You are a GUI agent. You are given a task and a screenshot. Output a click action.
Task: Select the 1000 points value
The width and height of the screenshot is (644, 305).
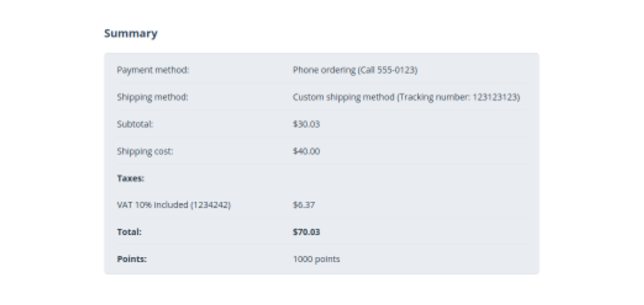point(316,259)
